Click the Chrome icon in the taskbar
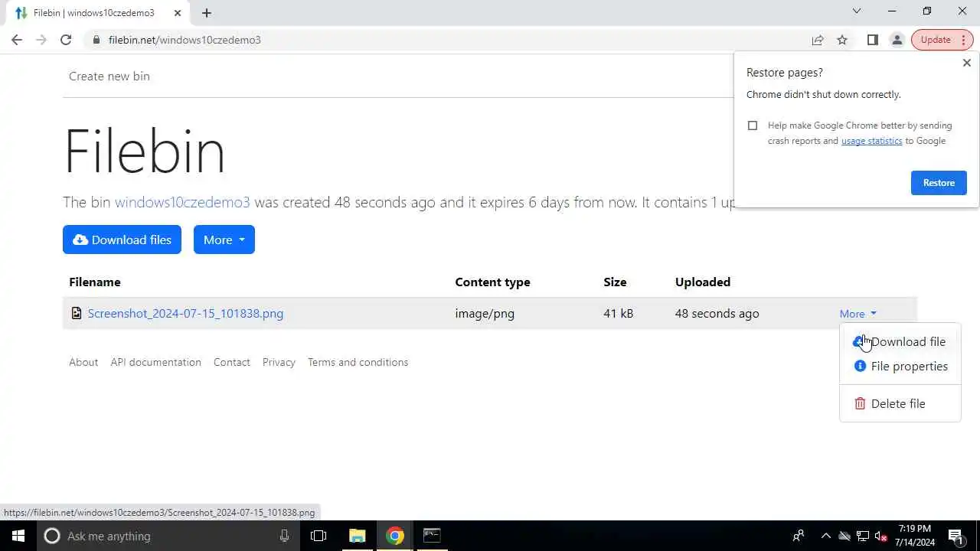 [395, 536]
